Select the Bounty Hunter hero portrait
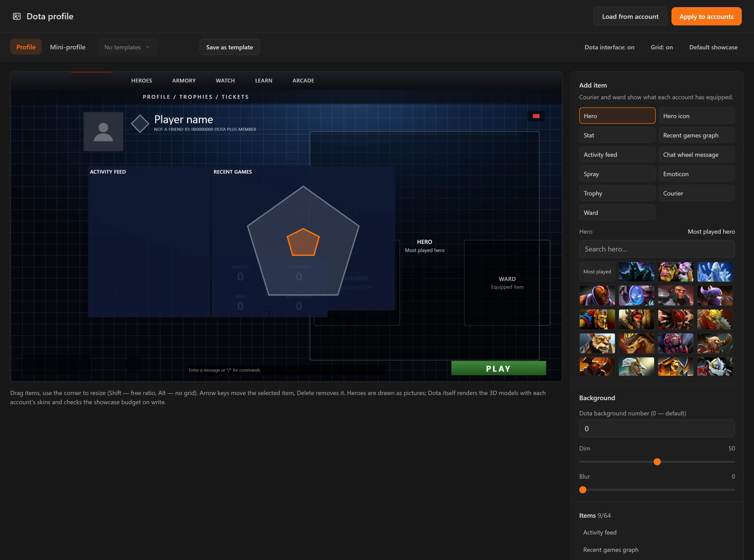 (x=715, y=319)
